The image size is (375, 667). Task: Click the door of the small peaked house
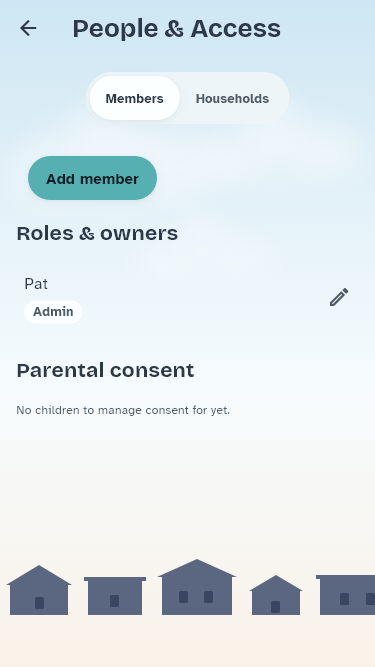(276, 607)
